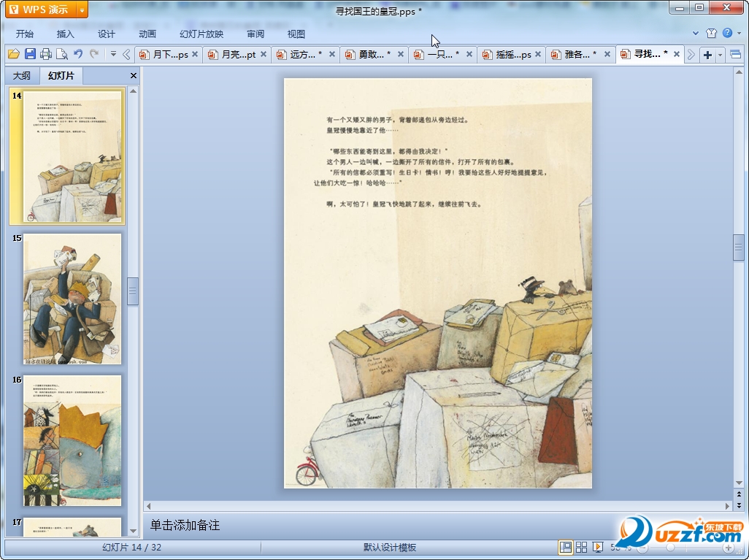
Task: Undo the last action
Action: tap(78, 54)
